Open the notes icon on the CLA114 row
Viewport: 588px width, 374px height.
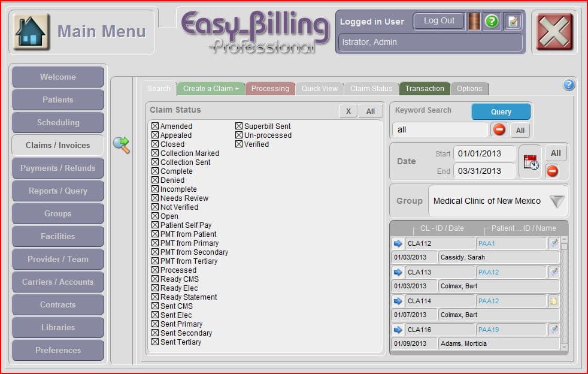554,301
